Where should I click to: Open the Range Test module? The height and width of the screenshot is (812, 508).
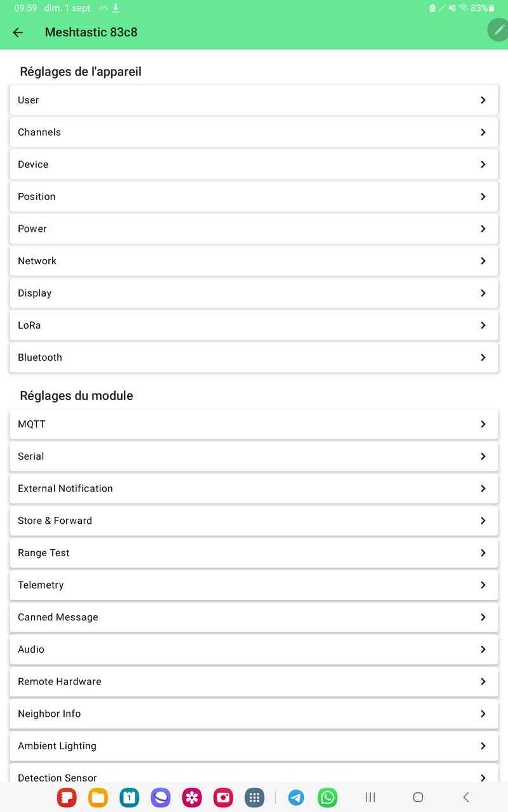pyautogui.click(x=254, y=553)
